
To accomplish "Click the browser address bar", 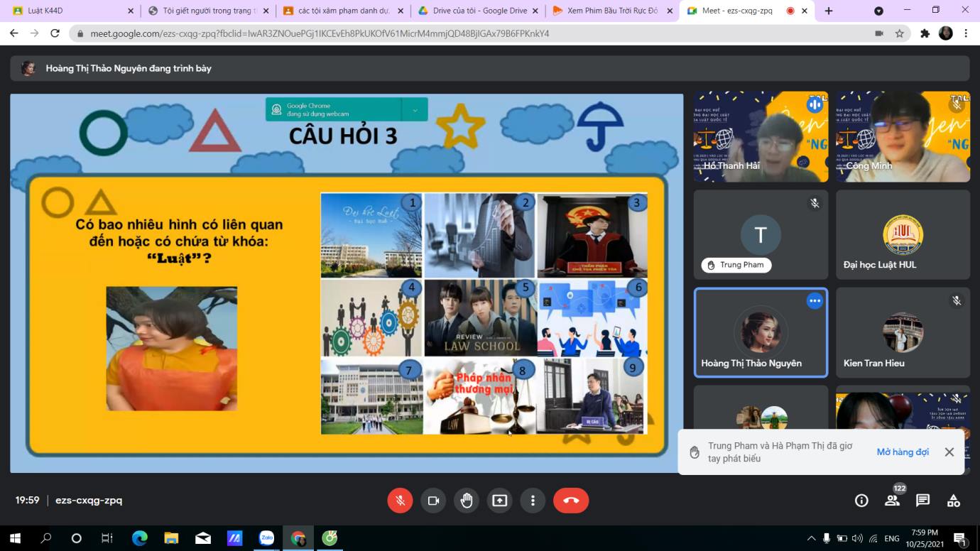I will point(469,33).
